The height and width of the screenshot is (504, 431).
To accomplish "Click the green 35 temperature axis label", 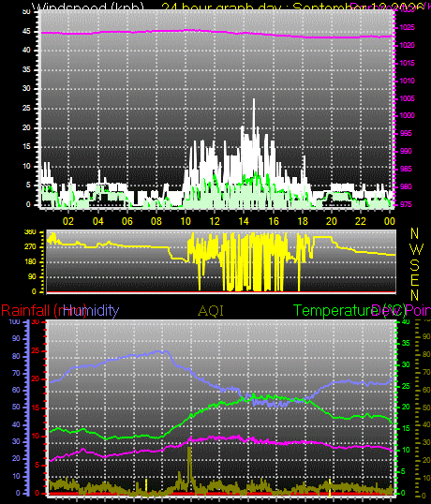I will (406, 343).
